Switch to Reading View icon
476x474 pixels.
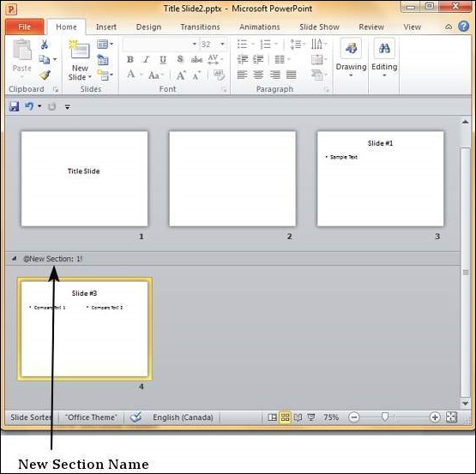pyautogui.click(x=298, y=417)
